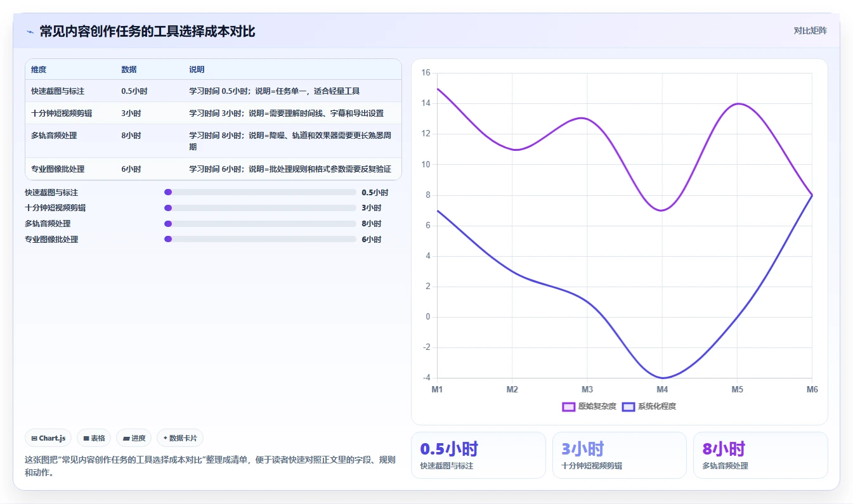The width and height of the screenshot is (853, 504).
Task: Click the M5 axis label
Action: point(737,389)
